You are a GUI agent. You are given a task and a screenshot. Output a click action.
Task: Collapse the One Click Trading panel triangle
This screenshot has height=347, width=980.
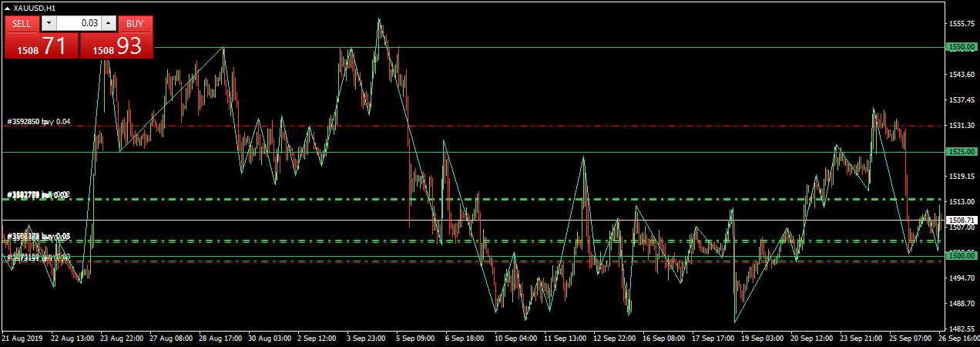coord(8,8)
